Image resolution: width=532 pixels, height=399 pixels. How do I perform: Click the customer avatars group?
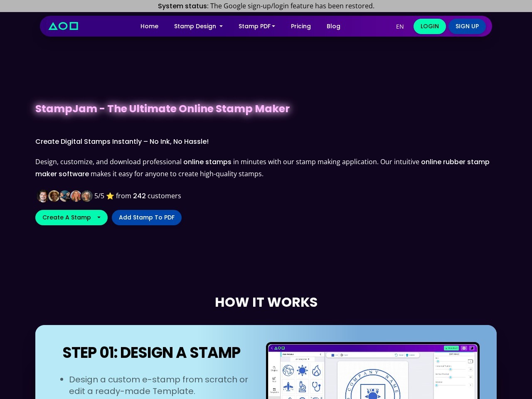tap(64, 196)
